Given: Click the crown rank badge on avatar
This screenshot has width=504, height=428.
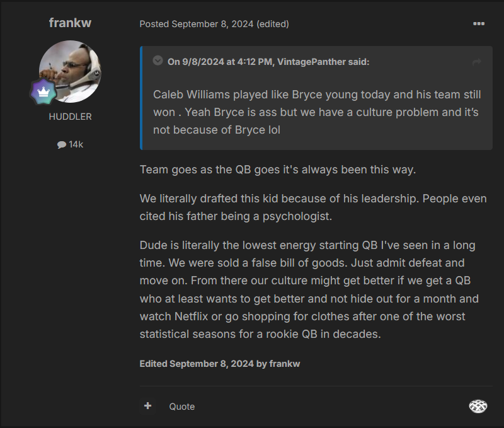Looking at the screenshot, I should click(43, 91).
